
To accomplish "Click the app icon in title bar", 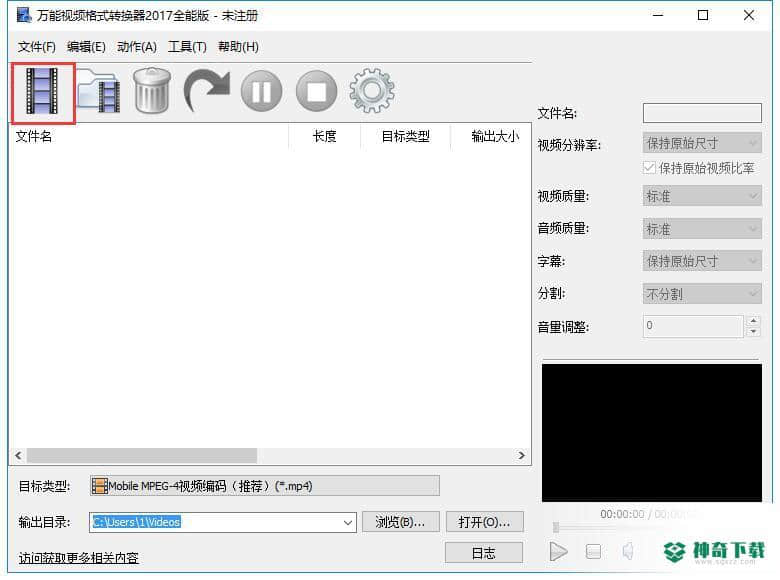I will (x=24, y=15).
